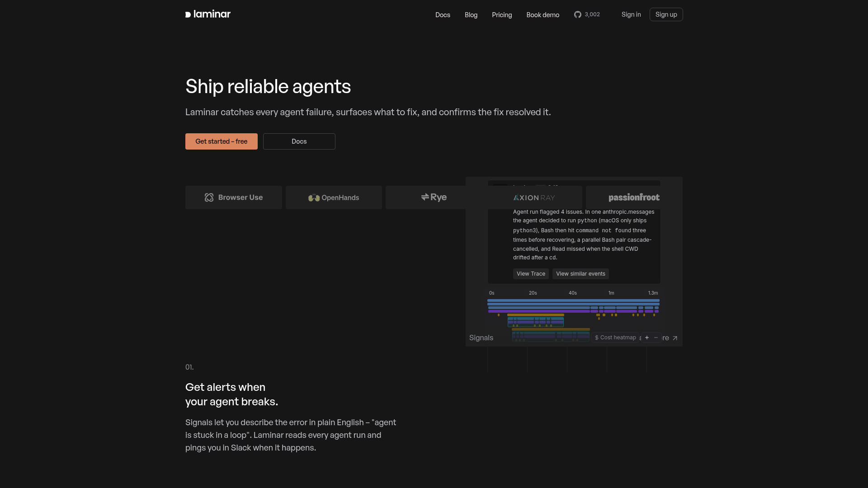Image resolution: width=868 pixels, height=488 pixels.
Task: Zoom out timeline with minus icon
Action: coord(656,338)
